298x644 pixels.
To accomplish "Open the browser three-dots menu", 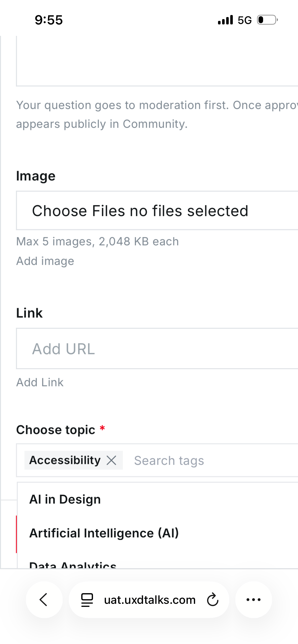I will (253, 600).
